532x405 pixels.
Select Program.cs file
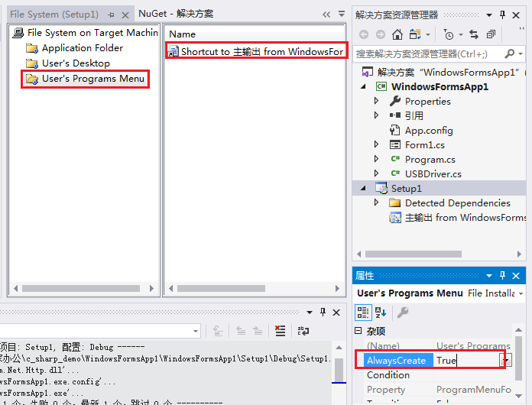coord(423,160)
